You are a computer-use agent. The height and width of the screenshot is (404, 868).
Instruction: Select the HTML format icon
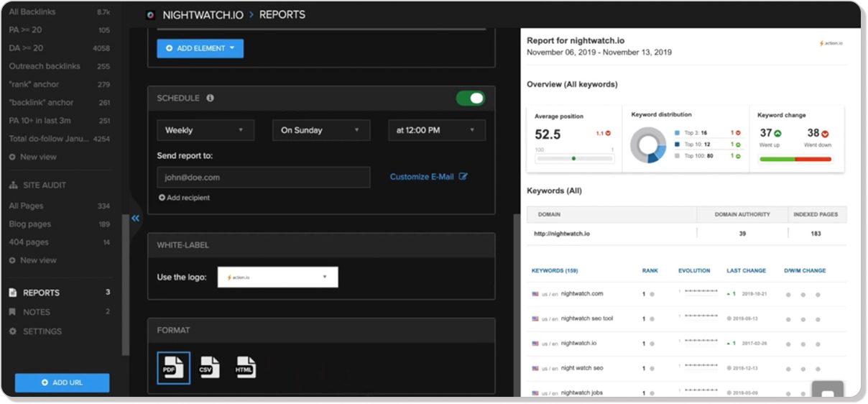(x=246, y=367)
